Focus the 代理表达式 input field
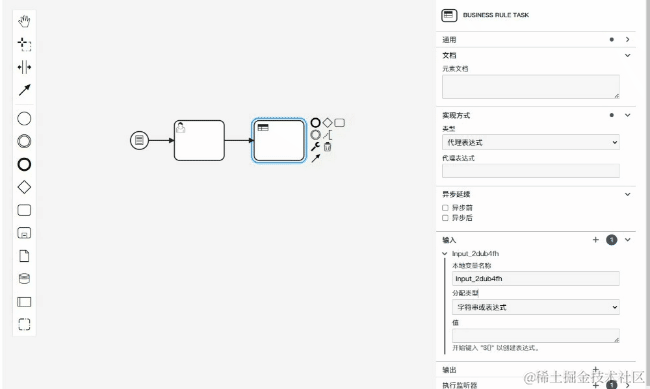 click(x=531, y=170)
